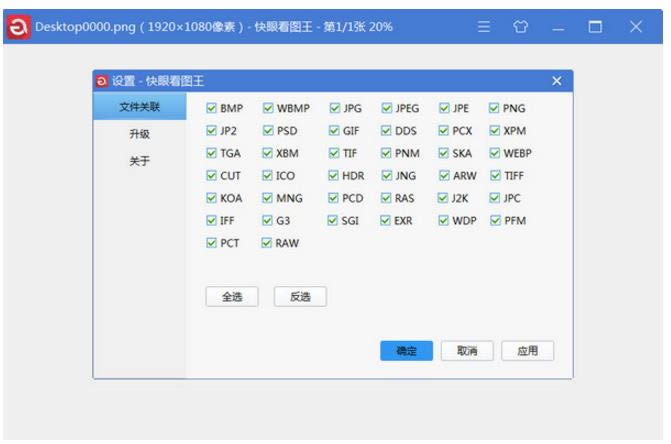Uncheck the MNG checkbox
Image resolution: width=671 pixels, height=444 pixels.
267,198
